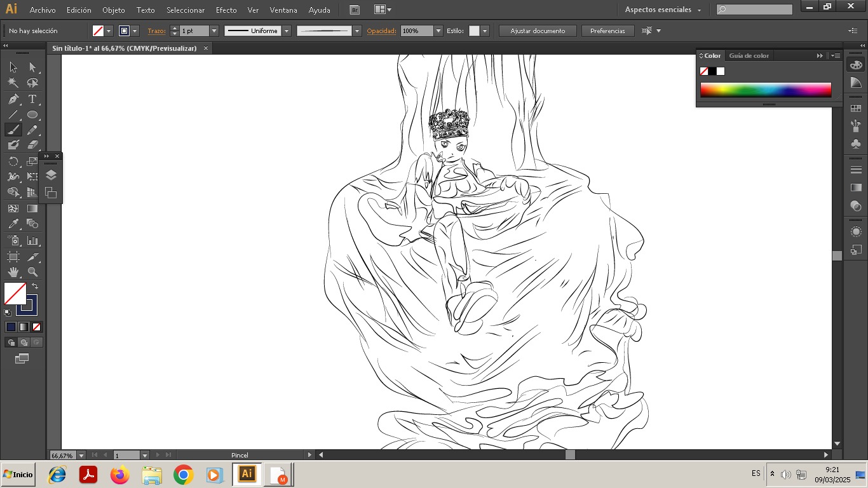This screenshot has width=868, height=488.
Task: Select the Hand tool
Action: (13, 272)
